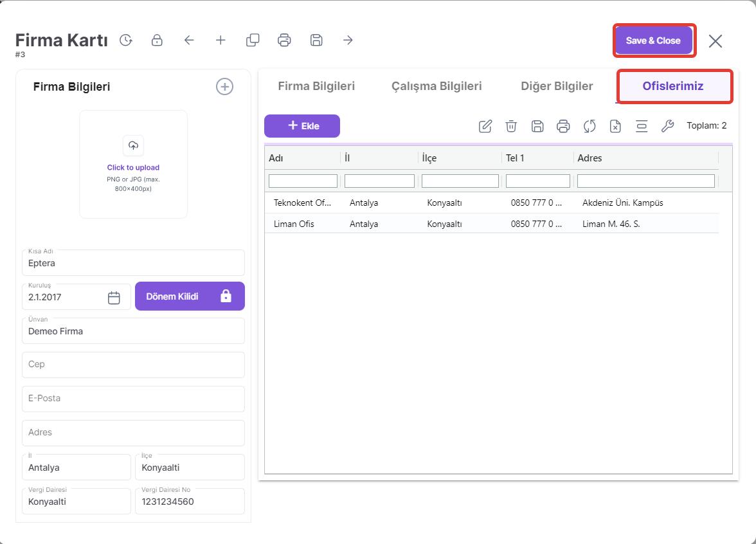Print the company card from header toolbar
This screenshot has height=544, width=756.
284,41
